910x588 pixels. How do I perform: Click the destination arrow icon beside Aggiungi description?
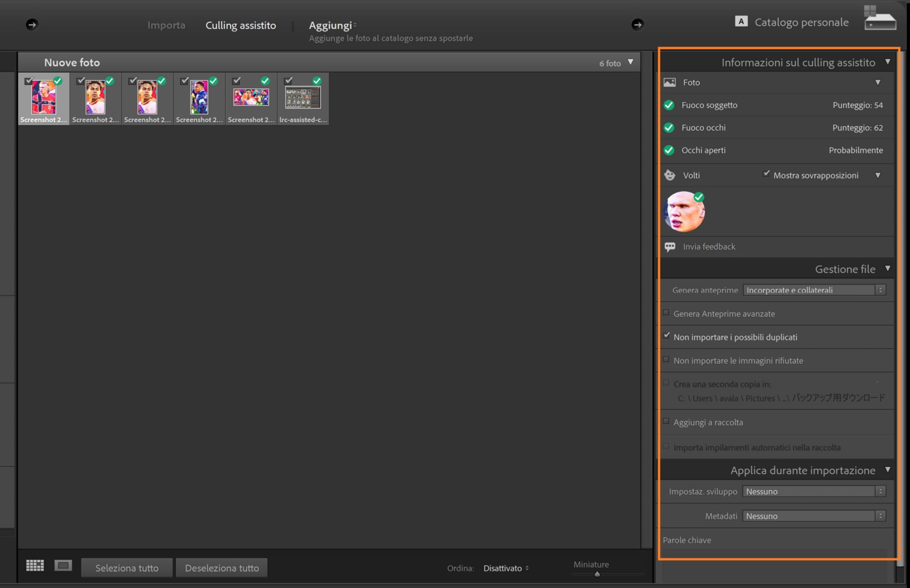[x=637, y=25]
